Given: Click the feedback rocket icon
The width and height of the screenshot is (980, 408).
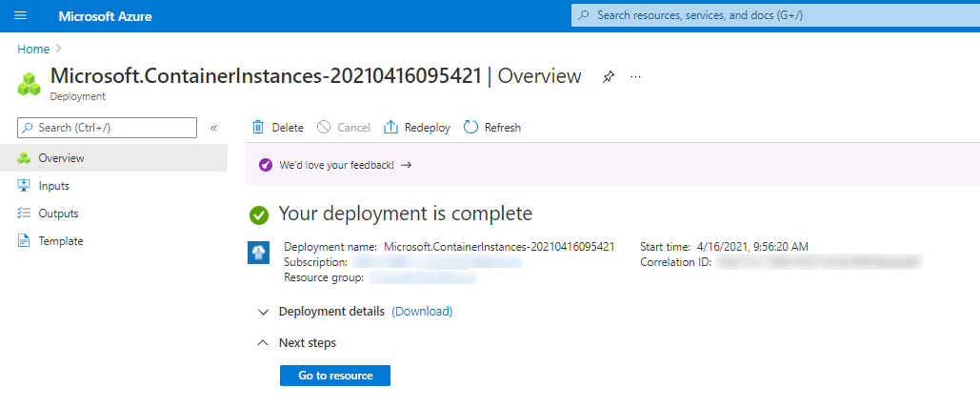Looking at the screenshot, I should click(x=266, y=165).
